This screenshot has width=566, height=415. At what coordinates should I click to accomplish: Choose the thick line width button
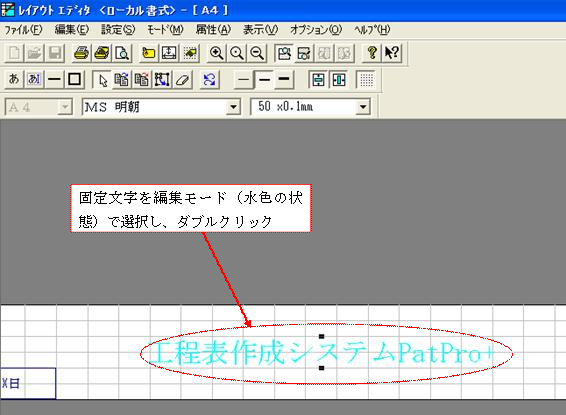284,79
